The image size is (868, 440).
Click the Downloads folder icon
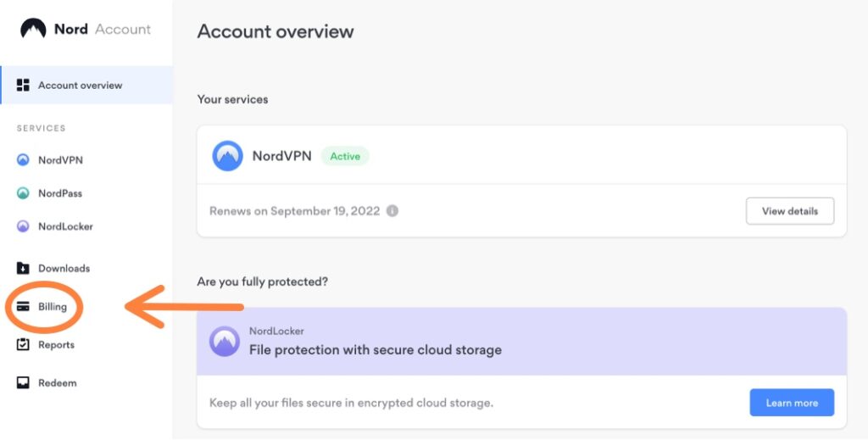[23, 269]
